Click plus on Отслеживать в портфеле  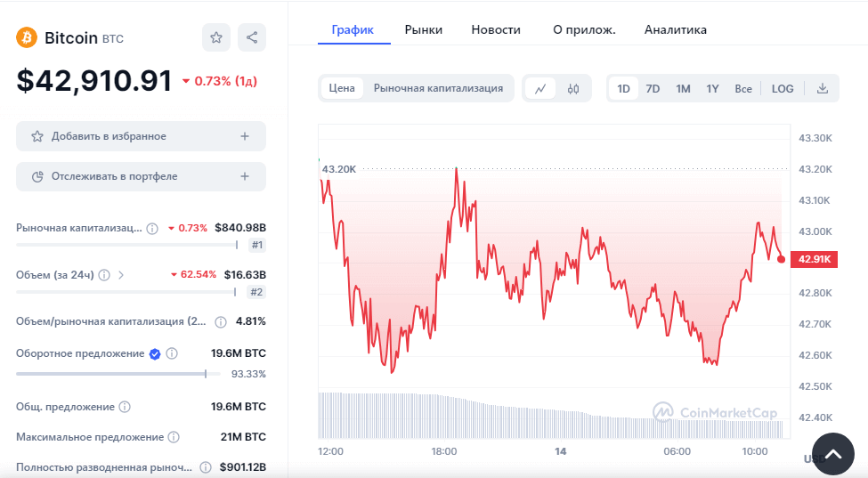point(245,176)
